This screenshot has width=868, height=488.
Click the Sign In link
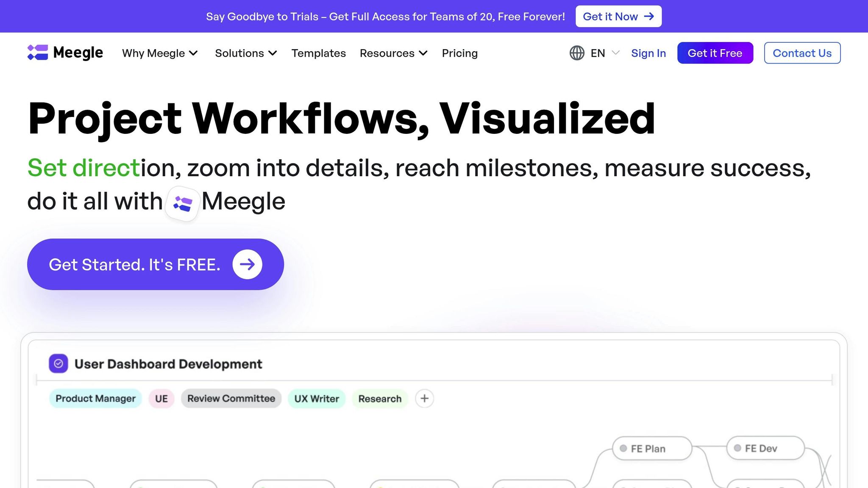[x=648, y=53]
